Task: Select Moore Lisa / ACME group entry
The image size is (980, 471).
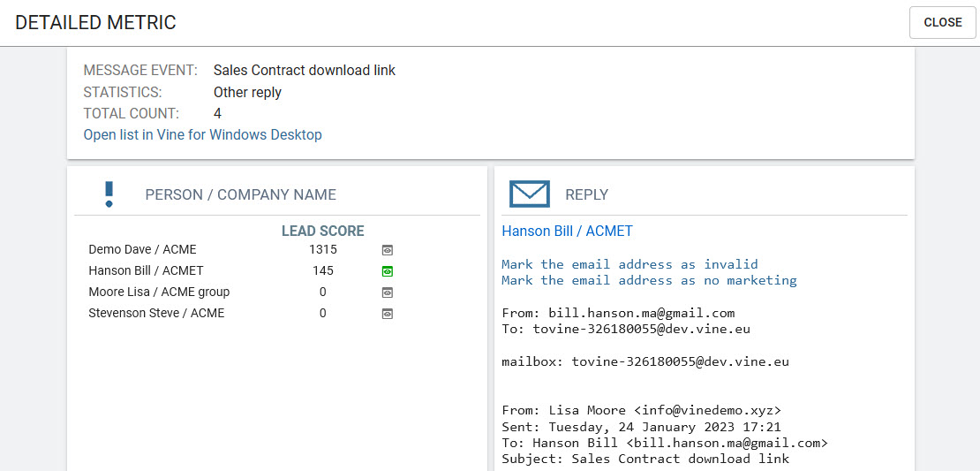Action: (x=159, y=292)
